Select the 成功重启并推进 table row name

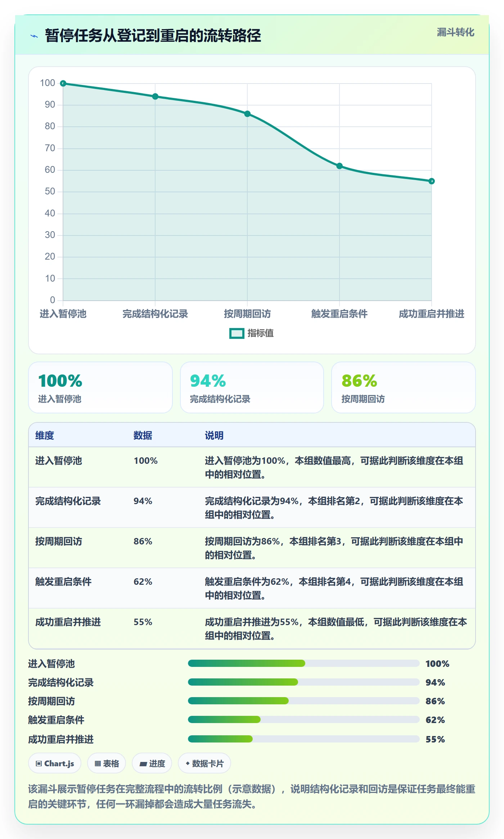(68, 622)
